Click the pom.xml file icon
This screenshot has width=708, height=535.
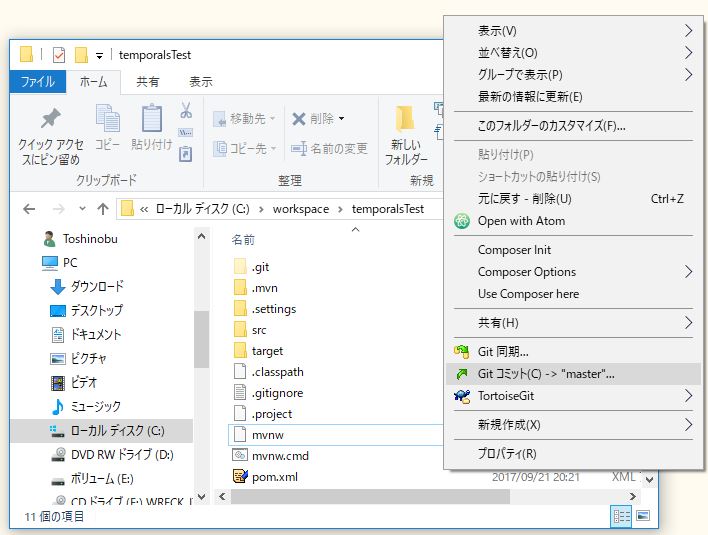(240, 476)
